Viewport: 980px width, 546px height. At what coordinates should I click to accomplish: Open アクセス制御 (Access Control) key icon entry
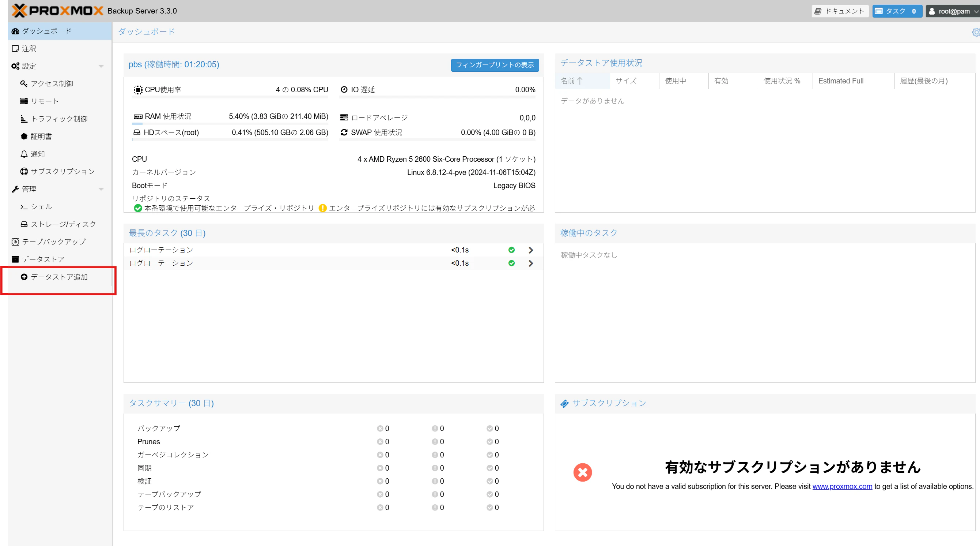pyautogui.click(x=52, y=84)
